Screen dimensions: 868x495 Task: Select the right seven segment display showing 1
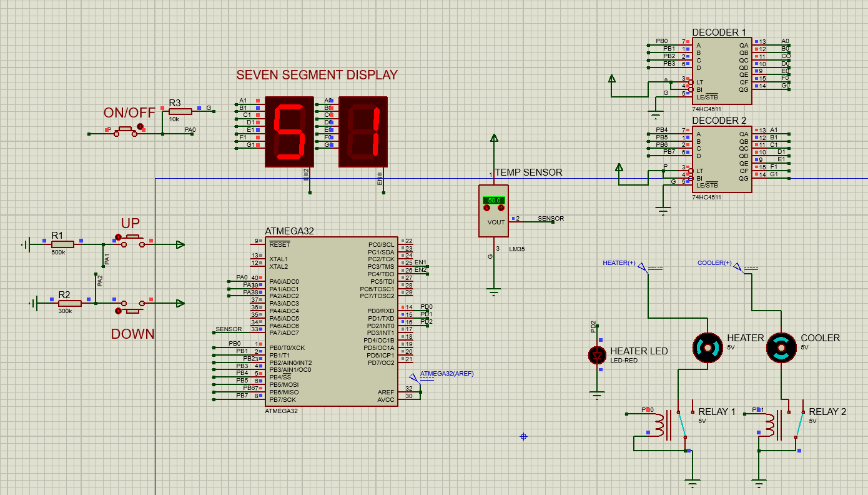pos(363,131)
